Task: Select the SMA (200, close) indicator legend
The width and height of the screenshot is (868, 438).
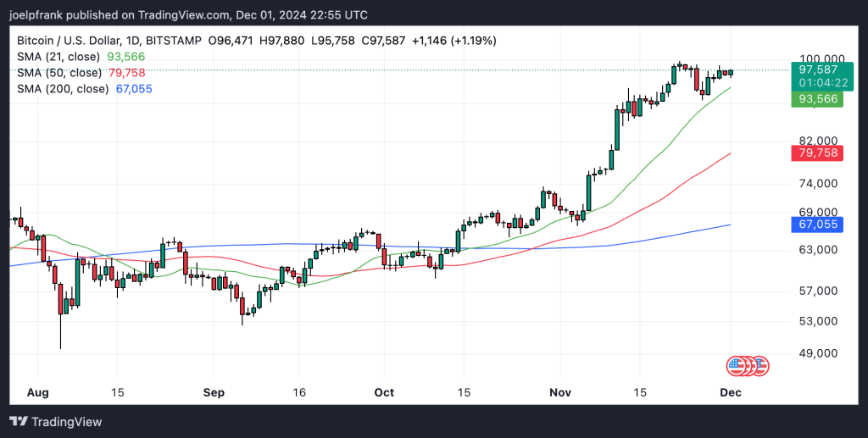Action: 62,88
